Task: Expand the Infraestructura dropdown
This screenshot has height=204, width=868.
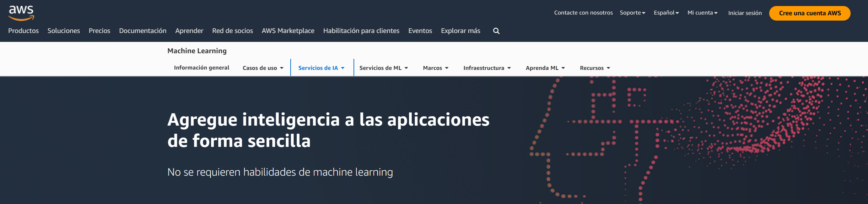Action: pos(487,68)
